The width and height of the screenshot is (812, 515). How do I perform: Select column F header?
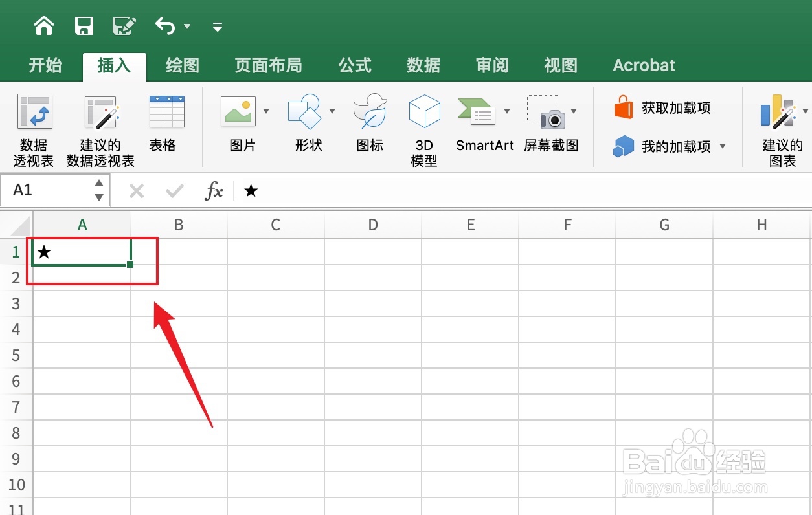[567, 225]
